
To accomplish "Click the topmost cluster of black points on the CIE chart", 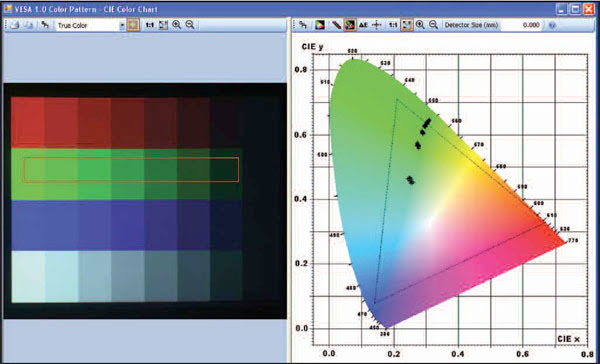I will pos(427,123).
